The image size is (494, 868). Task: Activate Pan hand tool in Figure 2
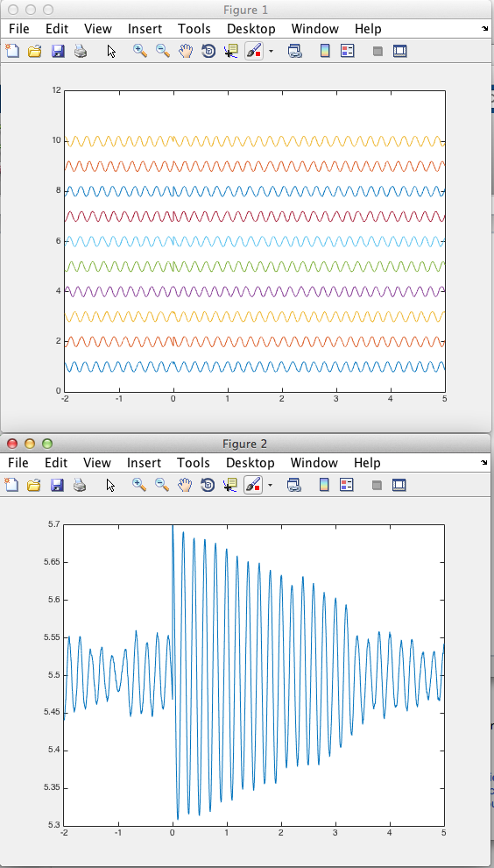tap(186, 486)
